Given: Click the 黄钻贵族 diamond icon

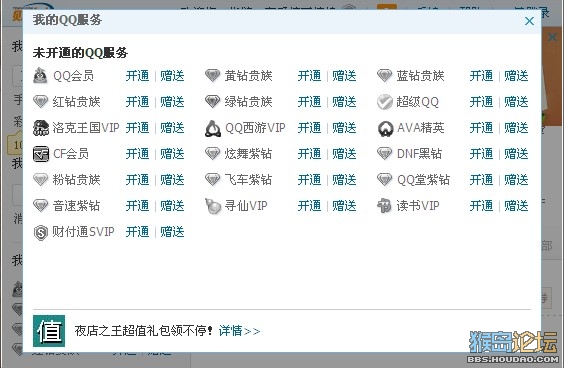Looking at the screenshot, I should [212, 76].
